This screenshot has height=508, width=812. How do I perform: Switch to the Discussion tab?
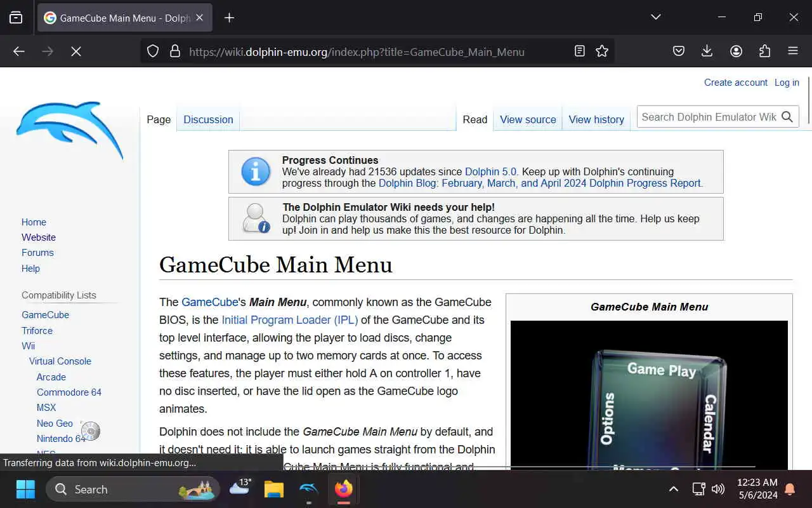pos(208,119)
